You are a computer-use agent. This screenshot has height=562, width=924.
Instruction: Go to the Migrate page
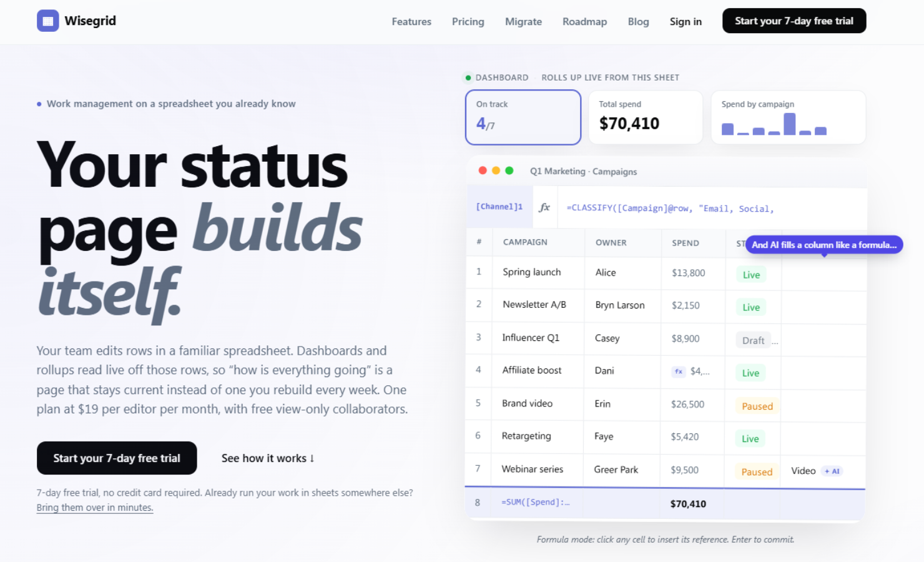point(523,21)
